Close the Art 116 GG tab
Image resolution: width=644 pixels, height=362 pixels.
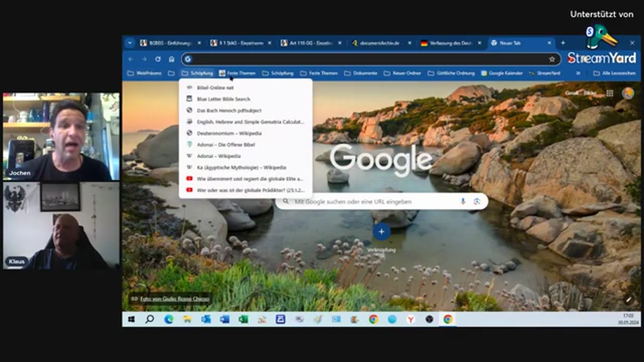pyautogui.click(x=340, y=43)
